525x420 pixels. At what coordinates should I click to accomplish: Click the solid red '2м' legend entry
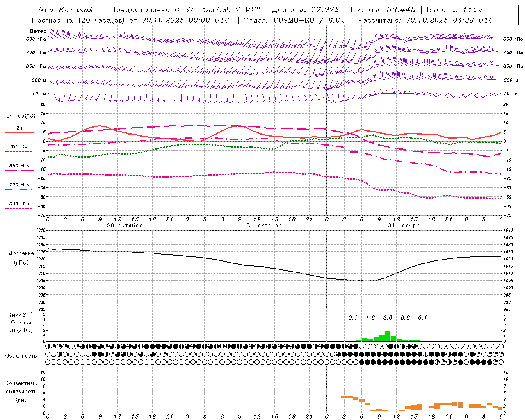(19, 128)
